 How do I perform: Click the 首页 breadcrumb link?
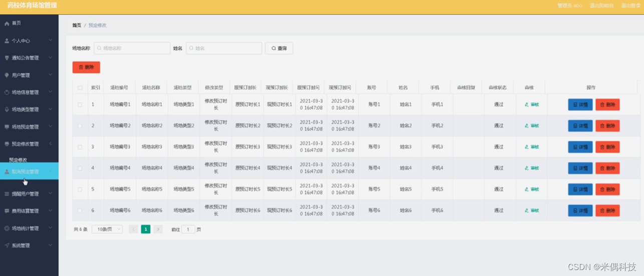77,25
